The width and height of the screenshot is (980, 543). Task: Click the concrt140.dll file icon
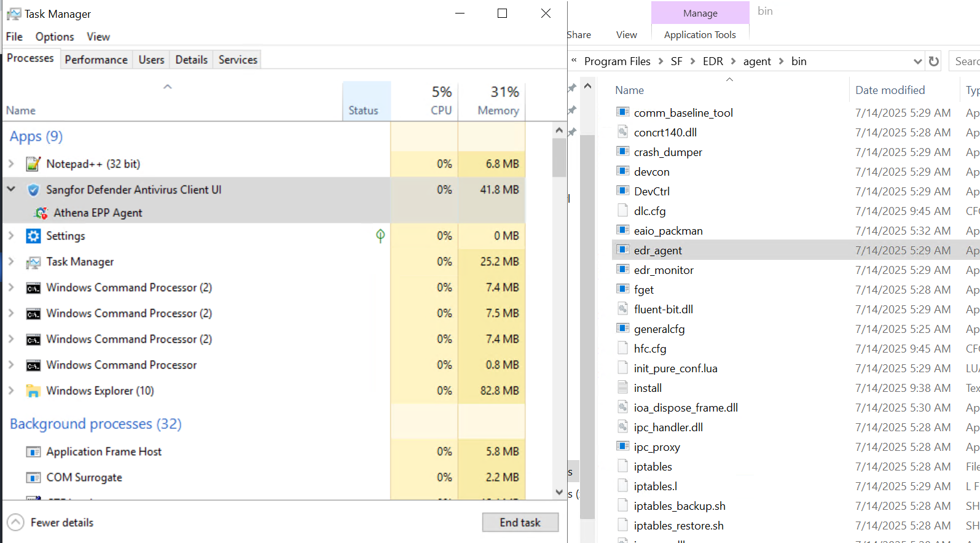[x=623, y=132]
